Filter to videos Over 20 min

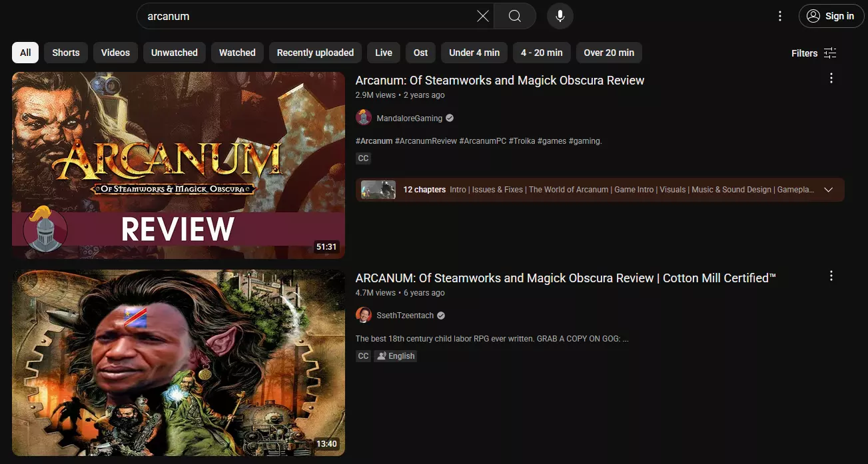point(609,53)
